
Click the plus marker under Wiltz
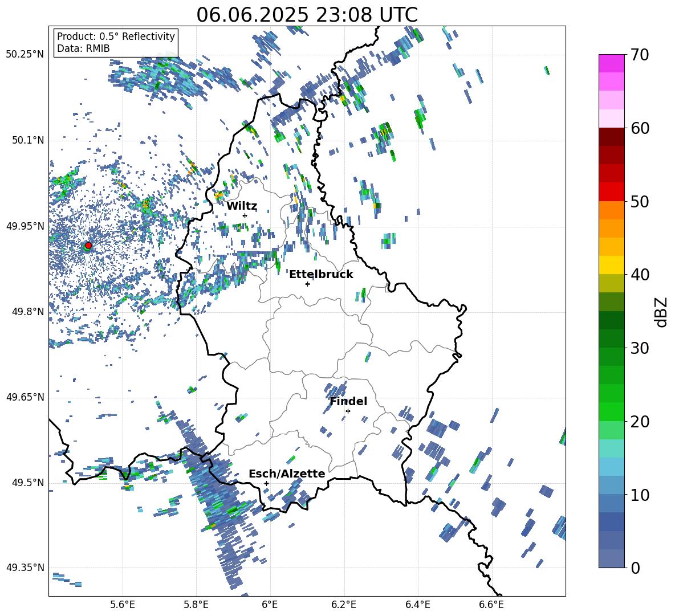tap(245, 215)
